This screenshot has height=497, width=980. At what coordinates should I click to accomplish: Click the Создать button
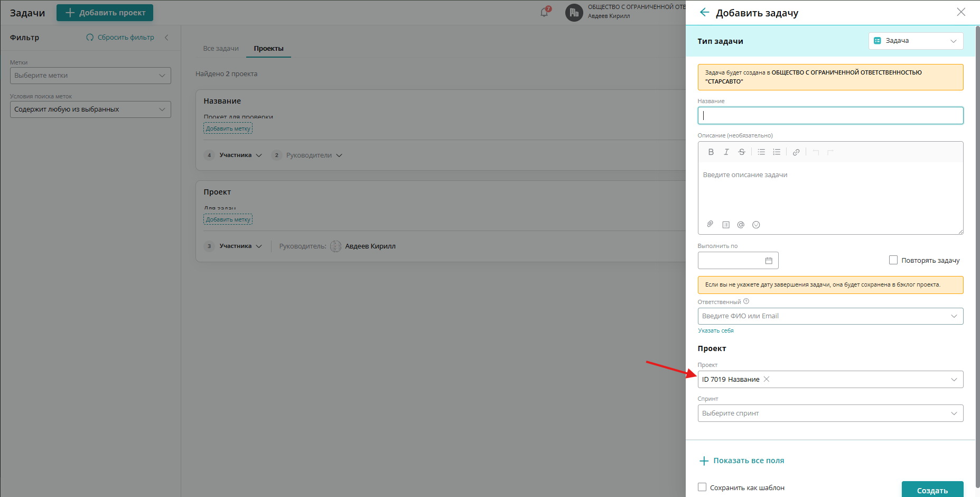click(932, 490)
